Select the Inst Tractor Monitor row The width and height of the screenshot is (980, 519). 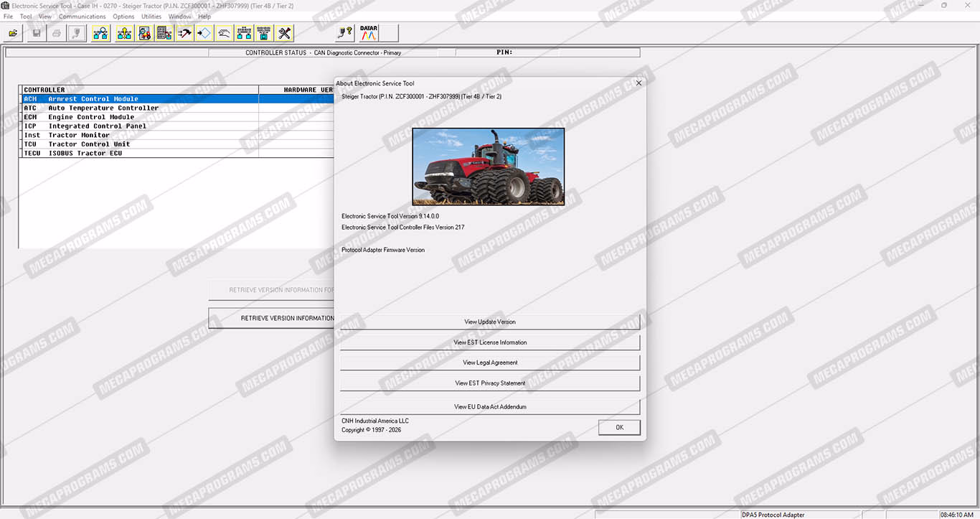pyautogui.click(x=177, y=135)
